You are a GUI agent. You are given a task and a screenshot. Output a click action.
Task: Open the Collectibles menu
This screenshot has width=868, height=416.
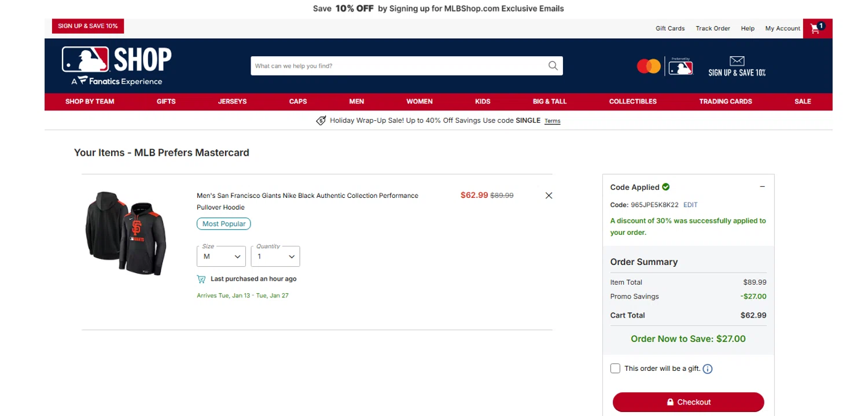[x=633, y=101]
